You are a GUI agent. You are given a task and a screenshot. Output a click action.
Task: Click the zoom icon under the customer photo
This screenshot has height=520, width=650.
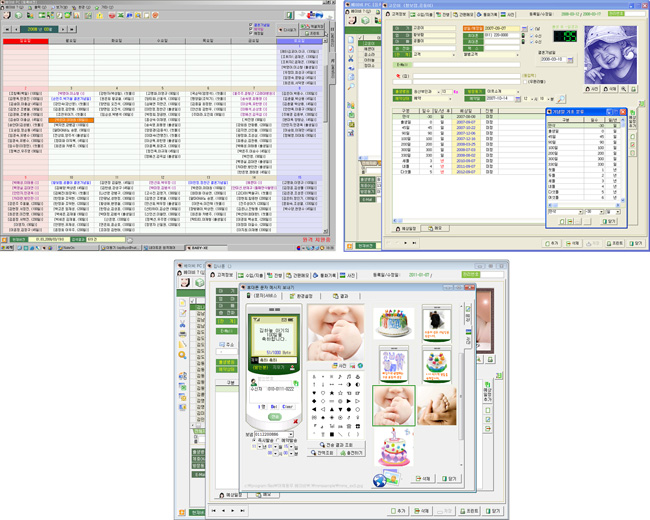pyautogui.click(x=623, y=89)
